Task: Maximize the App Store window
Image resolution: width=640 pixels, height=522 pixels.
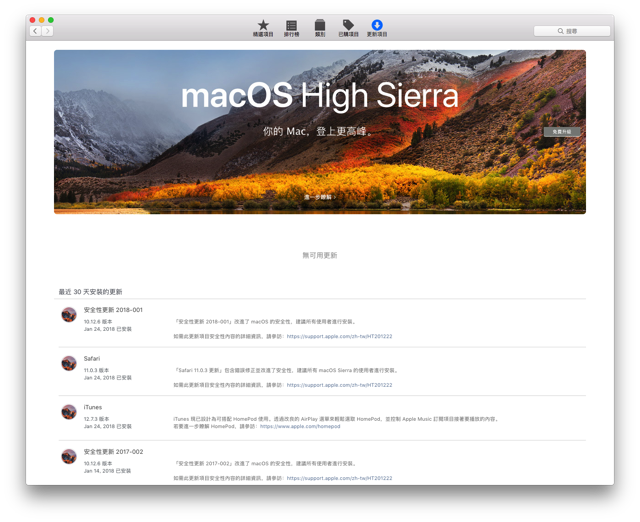Action: (x=51, y=20)
